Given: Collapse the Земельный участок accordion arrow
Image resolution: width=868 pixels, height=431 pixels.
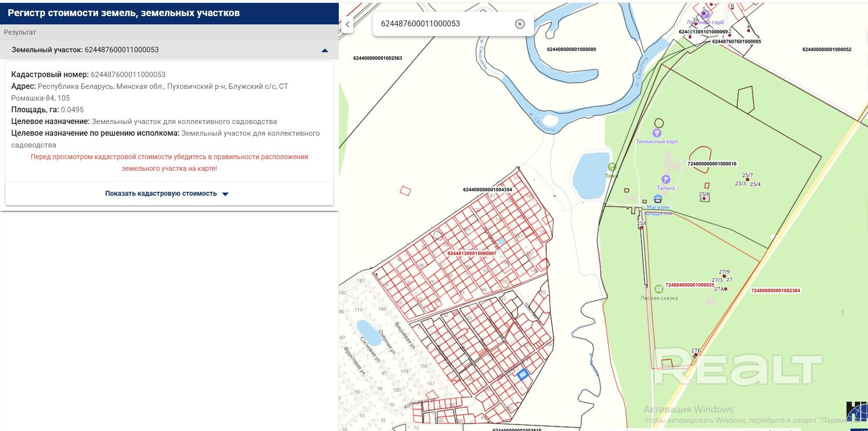Looking at the screenshot, I should (x=325, y=50).
